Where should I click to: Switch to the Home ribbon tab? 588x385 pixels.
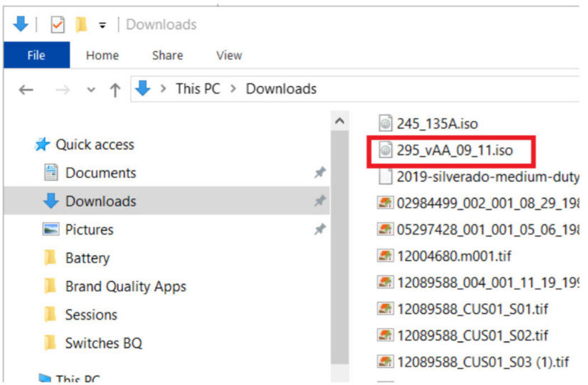pyautogui.click(x=102, y=55)
